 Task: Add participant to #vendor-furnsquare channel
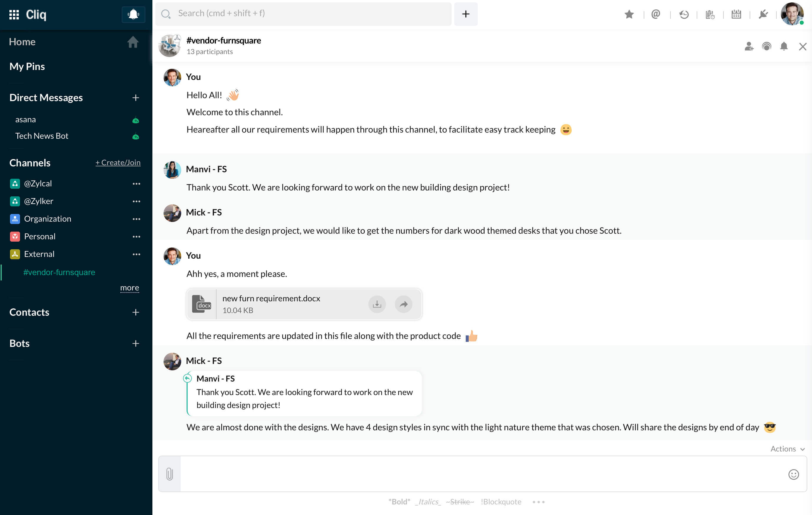(749, 46)
